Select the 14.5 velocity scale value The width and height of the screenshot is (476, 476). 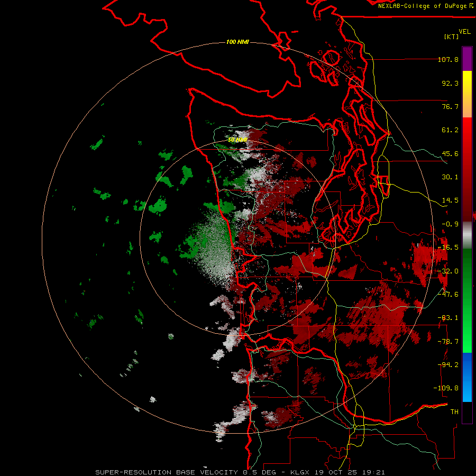pyautogui.click(x=450, y=200)
